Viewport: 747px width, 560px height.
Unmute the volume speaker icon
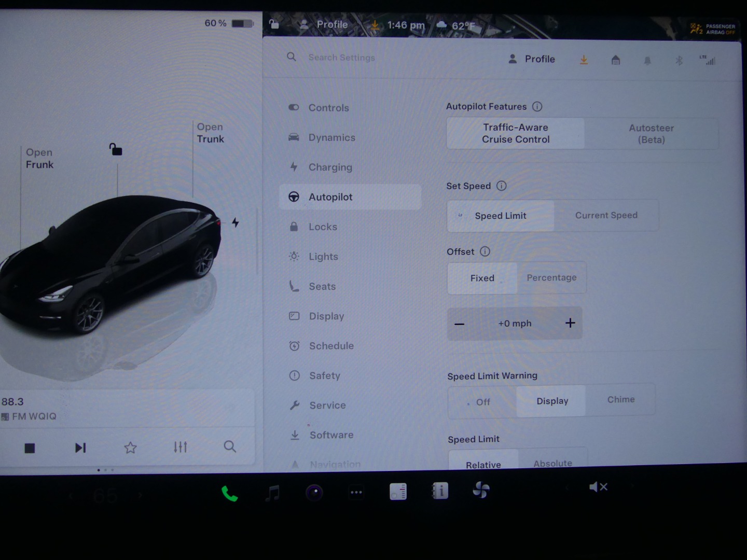pyautogui.click(x=598, y=487)
